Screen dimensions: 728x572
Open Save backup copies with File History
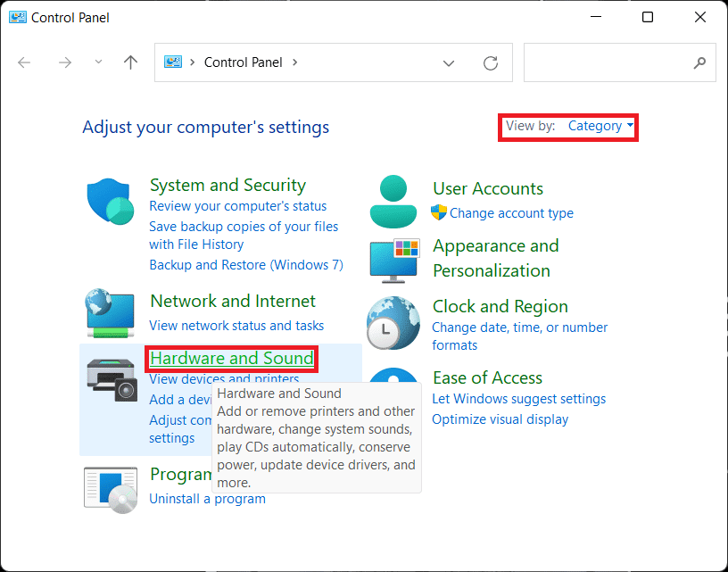[244, 236]
